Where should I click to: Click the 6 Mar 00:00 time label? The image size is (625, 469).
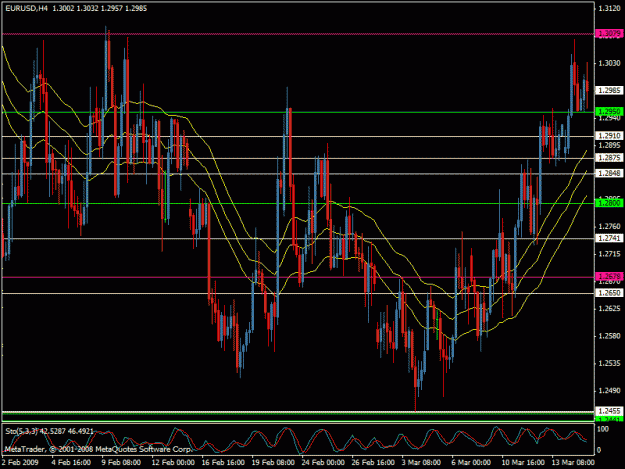(471, 462)
